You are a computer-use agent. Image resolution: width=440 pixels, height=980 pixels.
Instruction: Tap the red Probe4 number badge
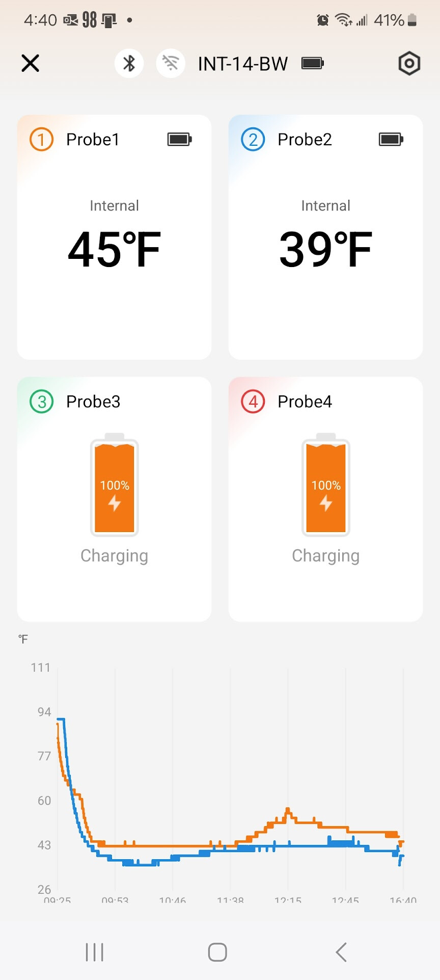coord(253,402)
